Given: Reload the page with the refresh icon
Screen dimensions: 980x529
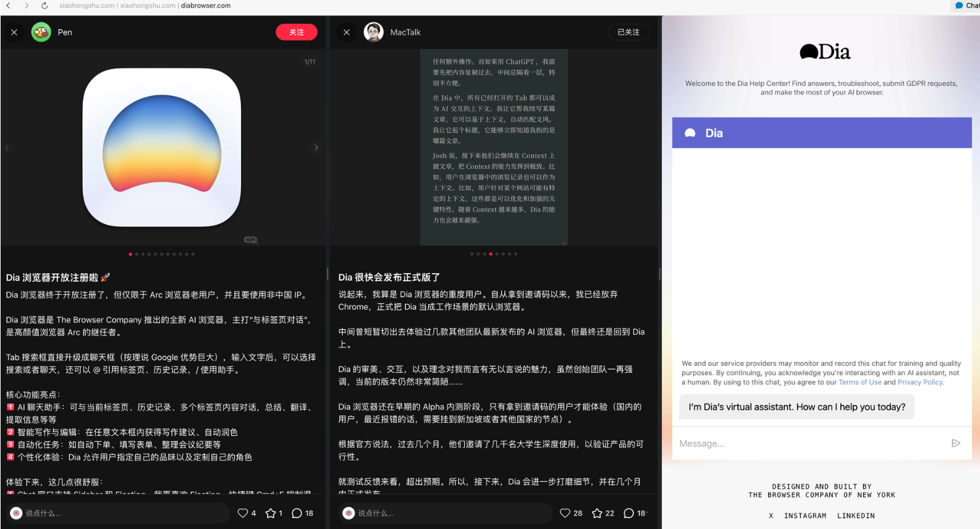Looking at the screenshot, I should click(x=44, y=6).
